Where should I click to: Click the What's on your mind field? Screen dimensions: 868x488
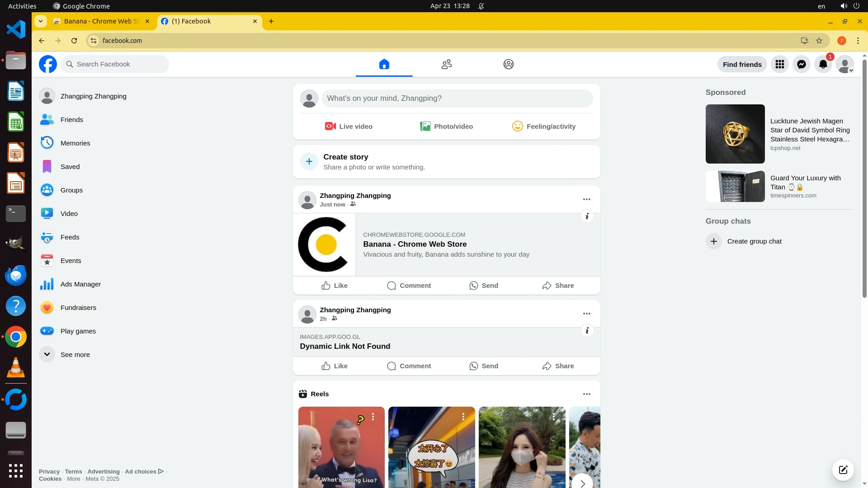click(x=457, y=99)
